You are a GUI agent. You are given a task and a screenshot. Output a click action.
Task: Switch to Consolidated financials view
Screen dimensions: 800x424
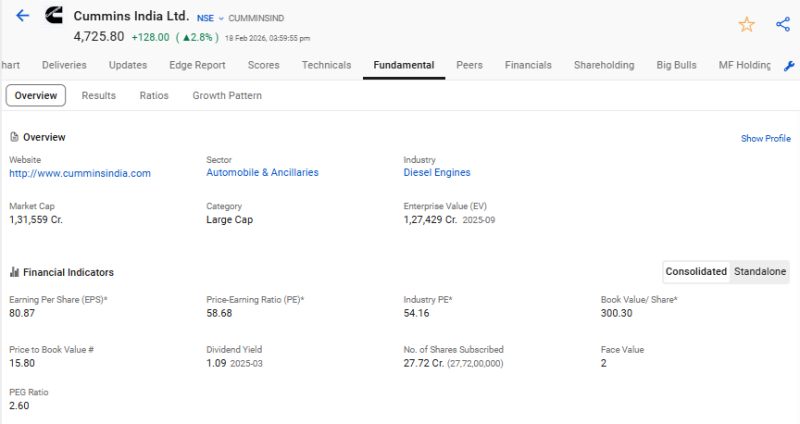tap(696, 272)
